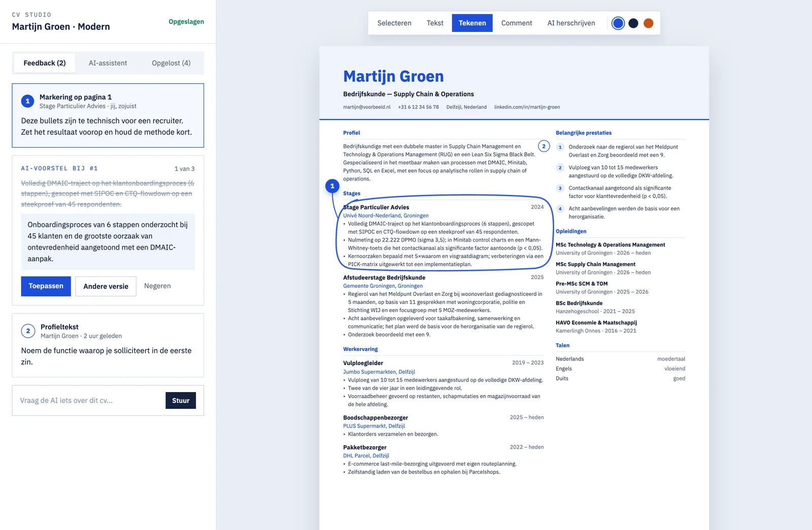Choose the Comment tool
The image size is (812, 530).
(517, 23)
